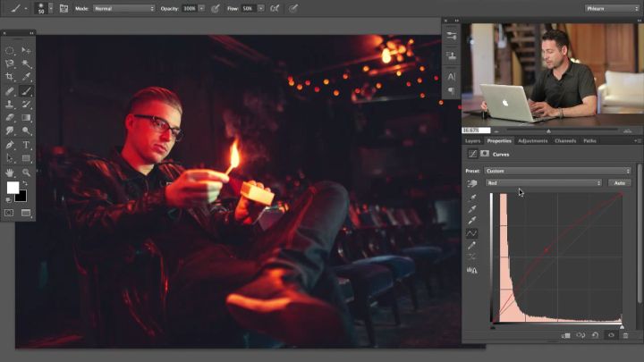Select the Brush tool in the toolbox
The image size is (644, 362).
coord(26,91)
